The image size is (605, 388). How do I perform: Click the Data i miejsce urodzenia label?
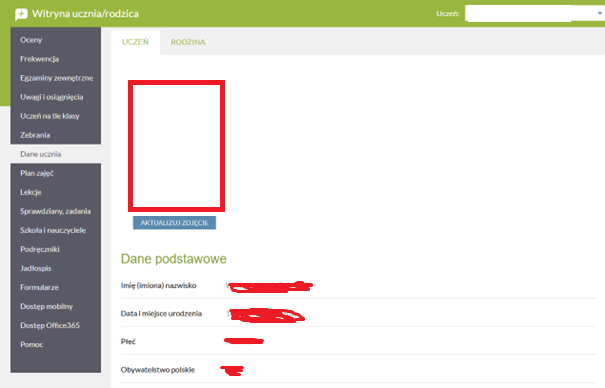point(161,314)
